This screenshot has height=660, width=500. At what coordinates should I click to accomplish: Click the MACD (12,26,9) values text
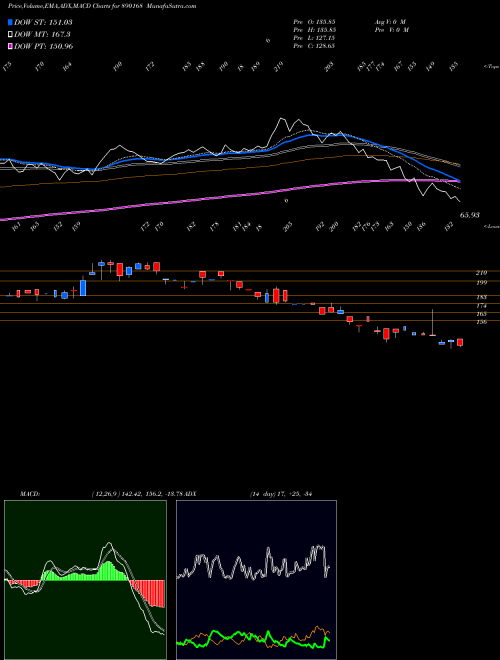(x=137, y=494)
